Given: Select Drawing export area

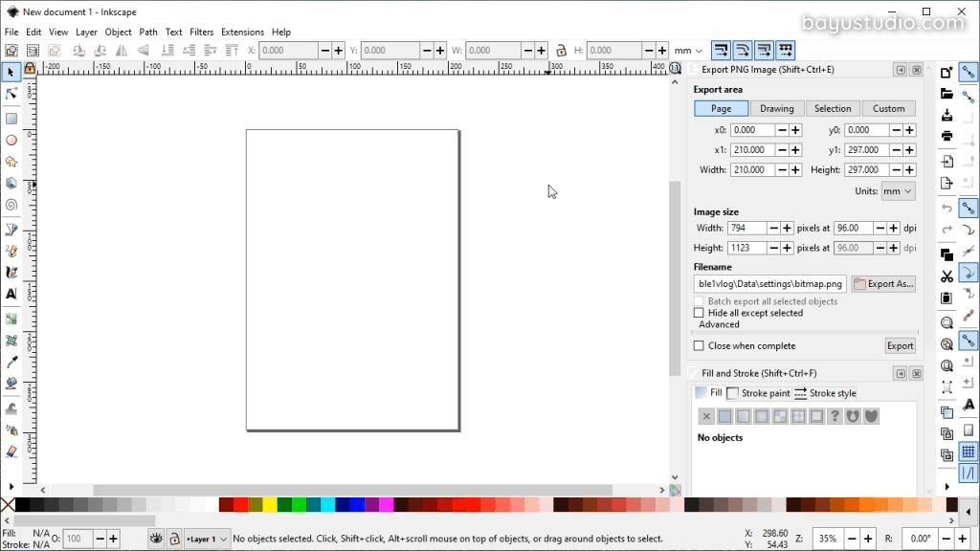Looking at the screenshot, I should click(x=777, y=109).
